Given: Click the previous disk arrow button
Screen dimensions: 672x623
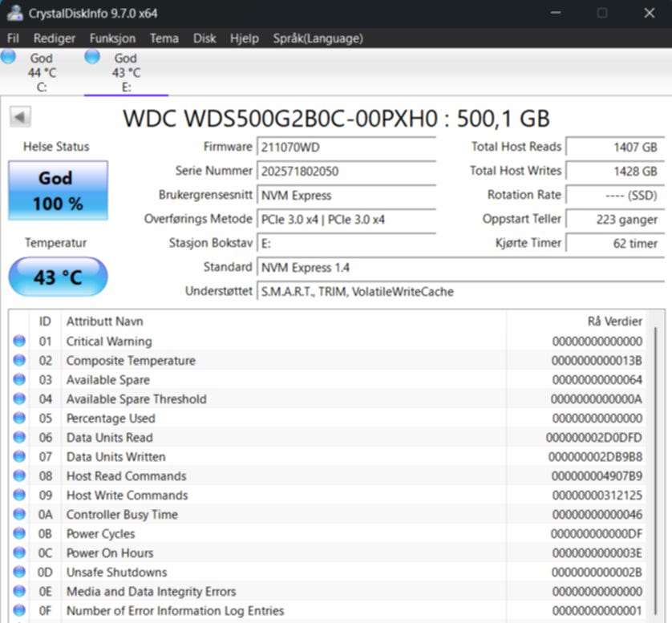Looking at the screenshot, I should pos(19,117).
